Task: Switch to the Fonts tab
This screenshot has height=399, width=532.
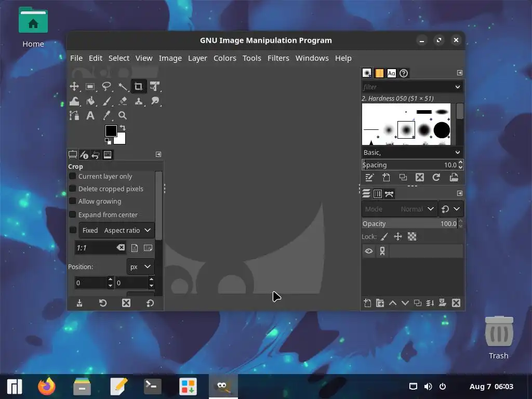Action: pyautogui.click(x=391, y=73)
